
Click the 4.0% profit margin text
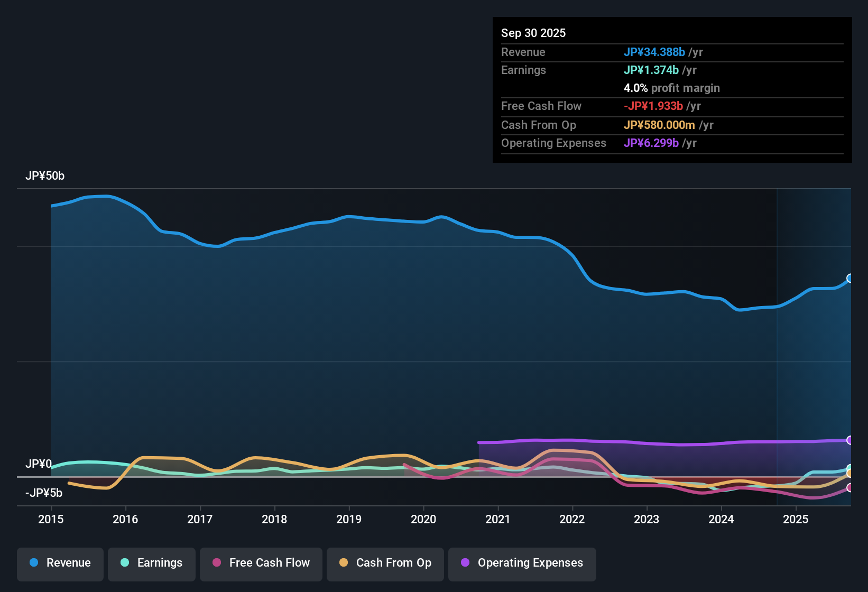coord(672,88)
